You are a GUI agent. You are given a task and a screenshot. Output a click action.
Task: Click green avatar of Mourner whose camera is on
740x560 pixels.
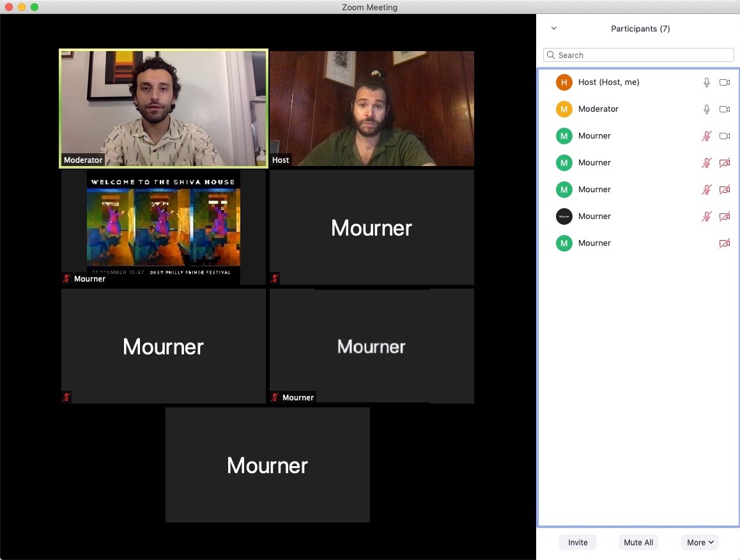(564, 136)
